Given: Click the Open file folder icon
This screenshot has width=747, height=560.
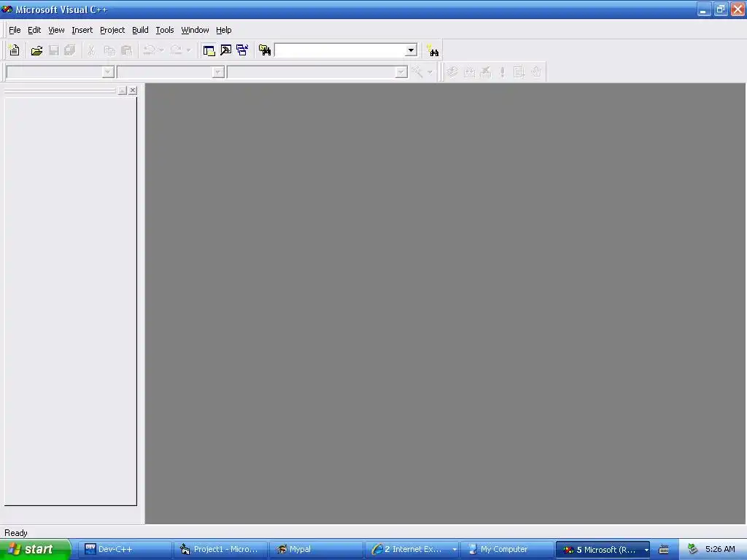Looking at the screenshot, I should coord(36,50).
